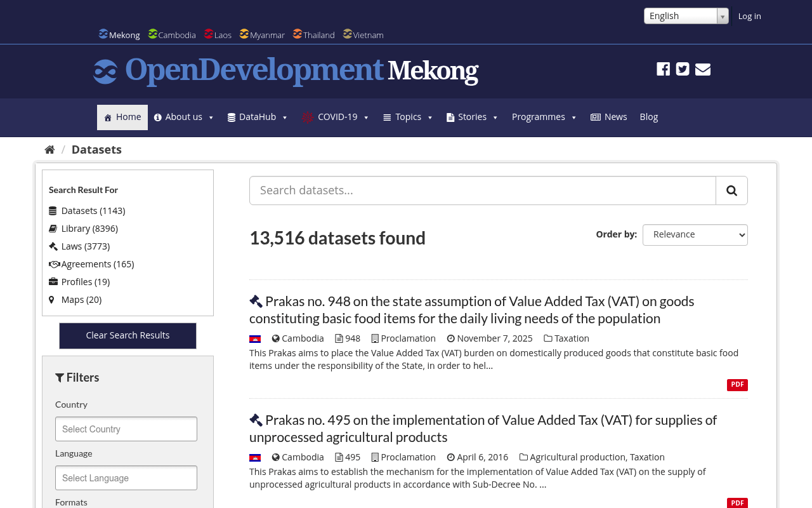The height and width of the screenshot is (508, 812).
Task: Click the search magnifier button
Action: (731, 190)
